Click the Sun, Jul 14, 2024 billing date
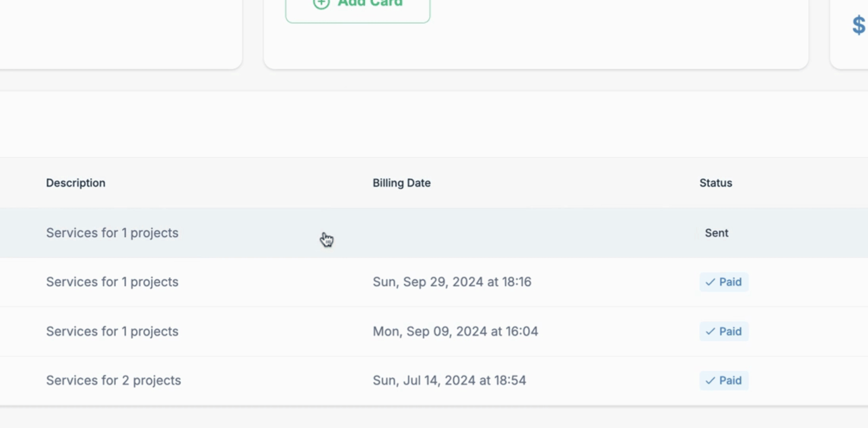The width and height of the screenshot is (868, 428). point(449,380)
